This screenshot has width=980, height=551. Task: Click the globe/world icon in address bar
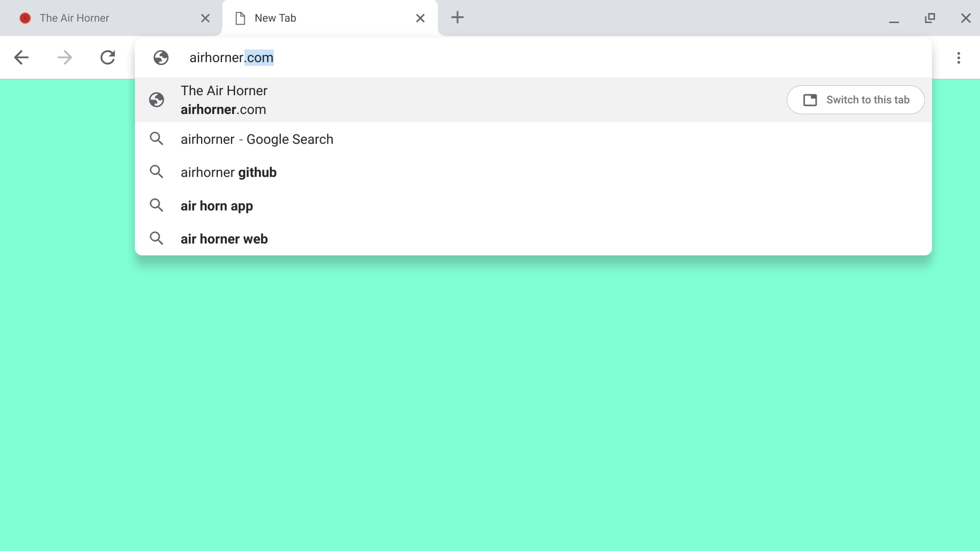[x=161, y=57]
